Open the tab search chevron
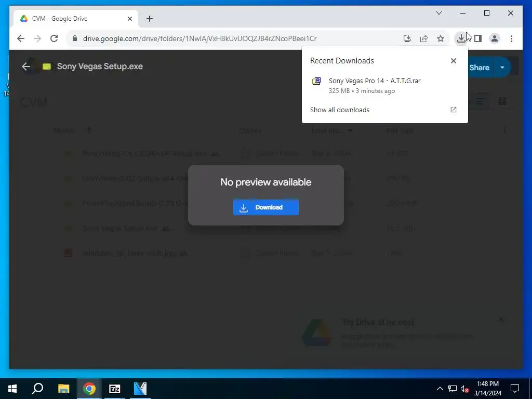This screenshot has height=399, width=532. point(439,13)
